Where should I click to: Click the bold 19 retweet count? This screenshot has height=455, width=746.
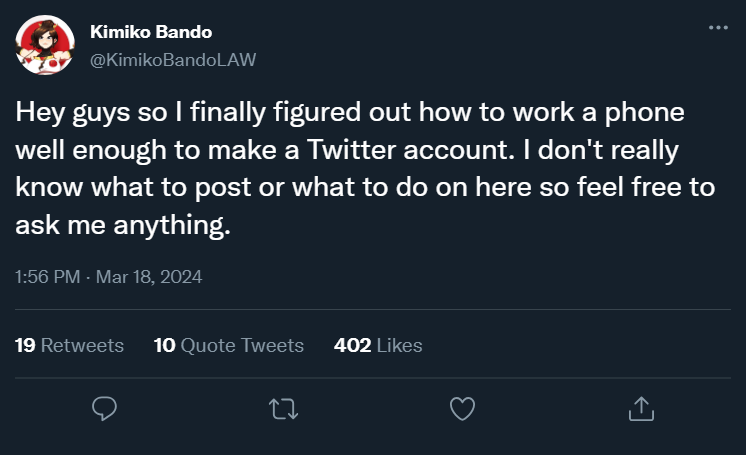26,345
